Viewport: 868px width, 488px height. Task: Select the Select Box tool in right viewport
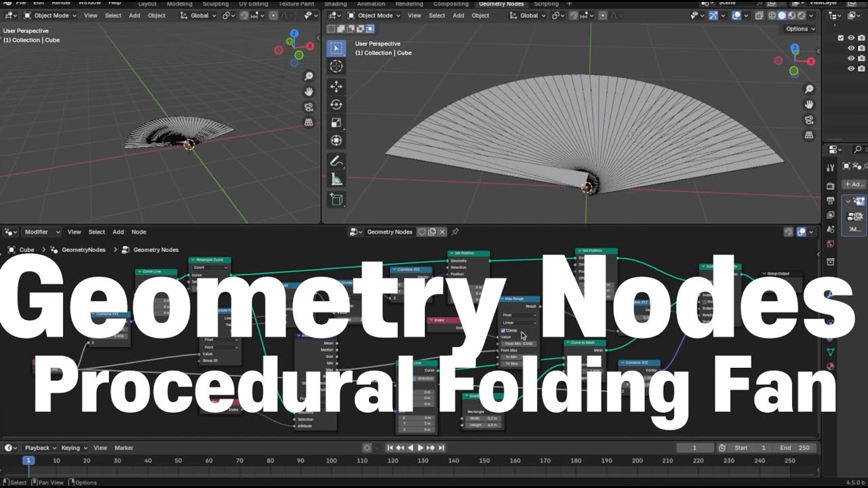point(336,48)
